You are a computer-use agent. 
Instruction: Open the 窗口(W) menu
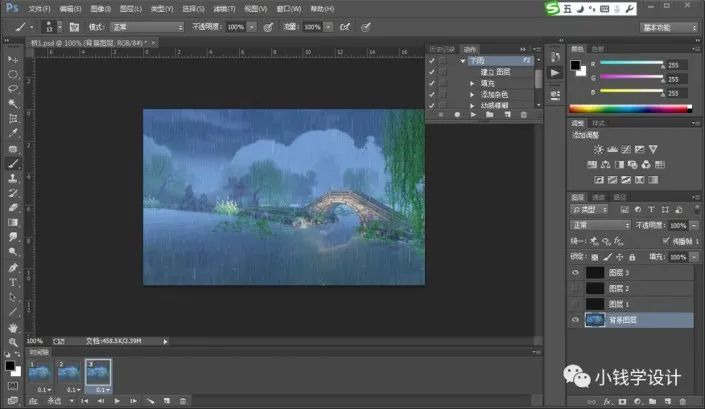pos(289,9)
